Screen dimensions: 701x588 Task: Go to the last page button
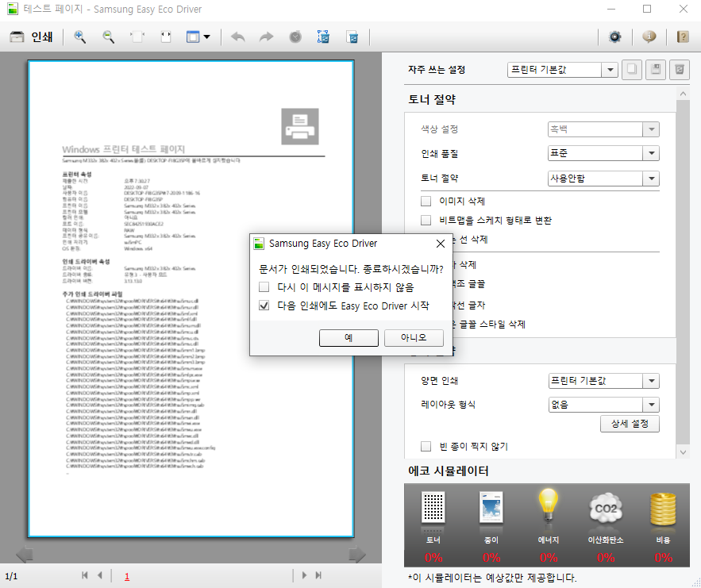[x=319, y=575]
